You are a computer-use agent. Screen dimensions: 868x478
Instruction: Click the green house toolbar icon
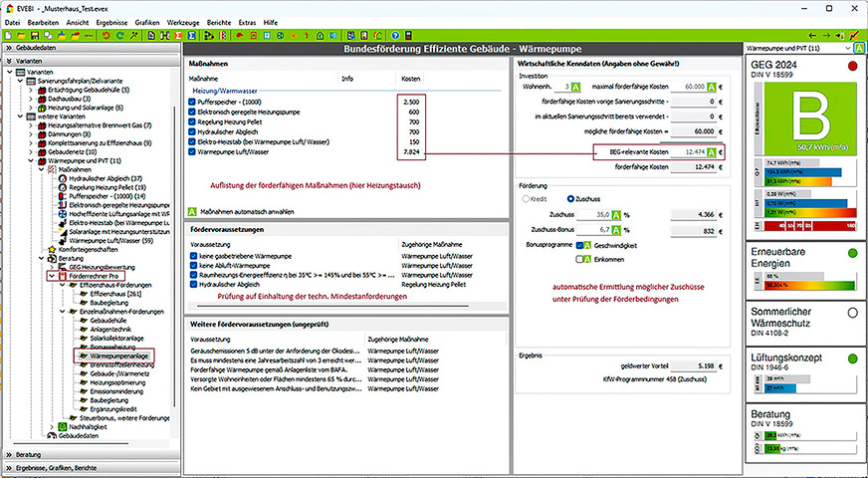pos(320,36)
